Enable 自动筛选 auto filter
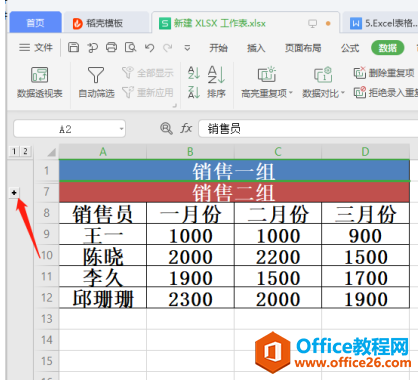 [96, 82]
